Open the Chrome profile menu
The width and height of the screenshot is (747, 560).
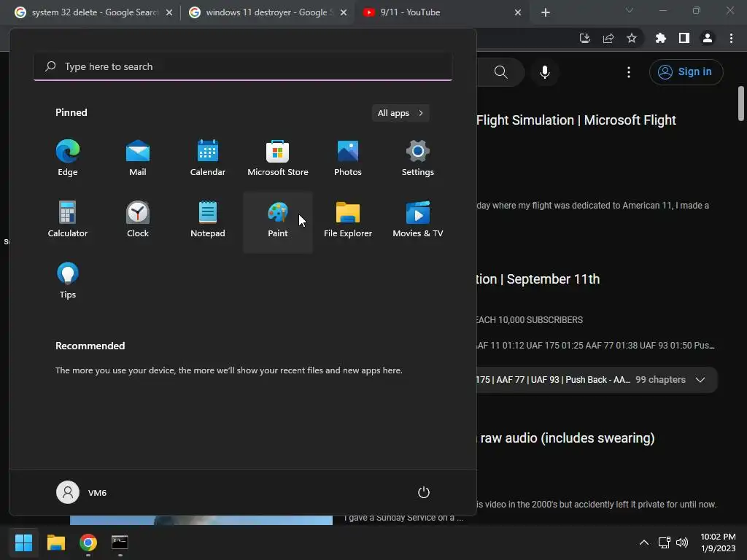click(x=708, y=38)
